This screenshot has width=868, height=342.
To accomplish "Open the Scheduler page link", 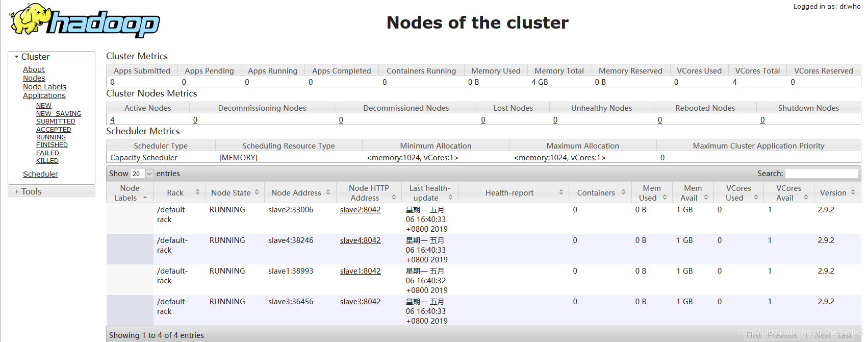I will point(40,174).
